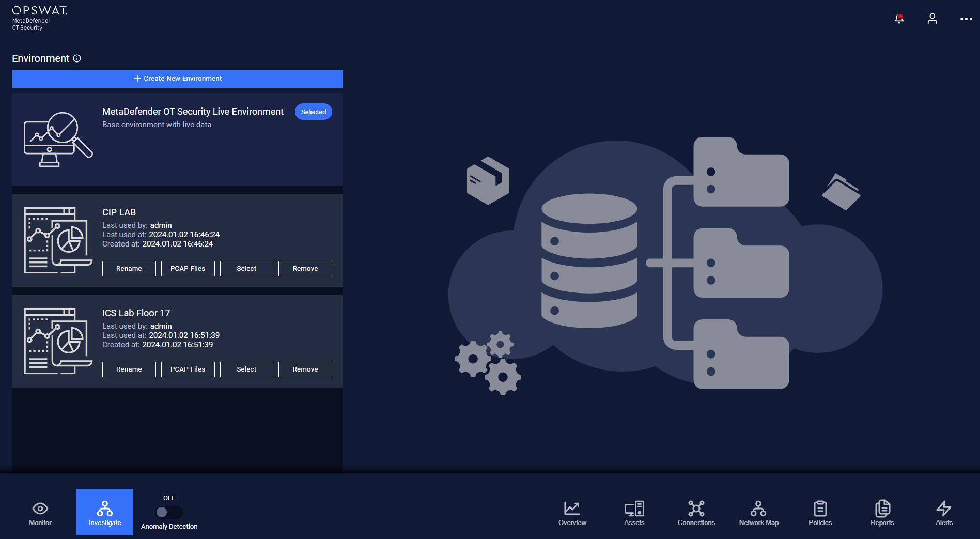The width and height of the screenshot is (980, 539).
Task: Open the Connections page
Action: point(696,513)
